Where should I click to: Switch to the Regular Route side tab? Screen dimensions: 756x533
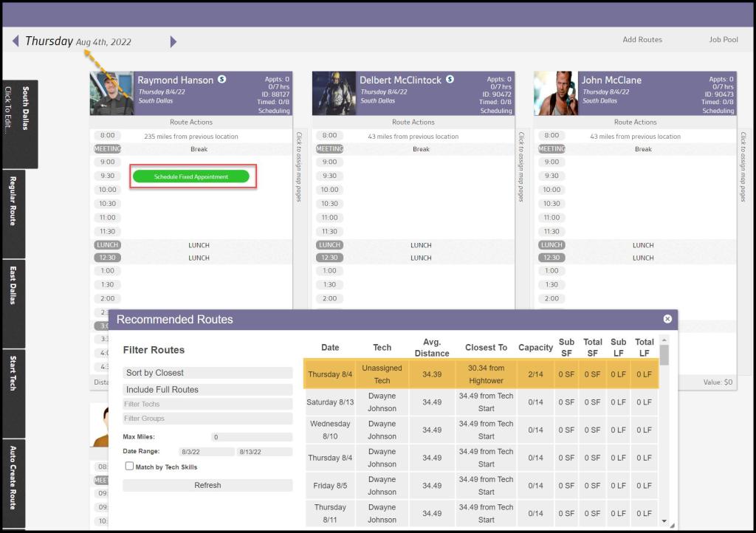(x=13, y=214)
